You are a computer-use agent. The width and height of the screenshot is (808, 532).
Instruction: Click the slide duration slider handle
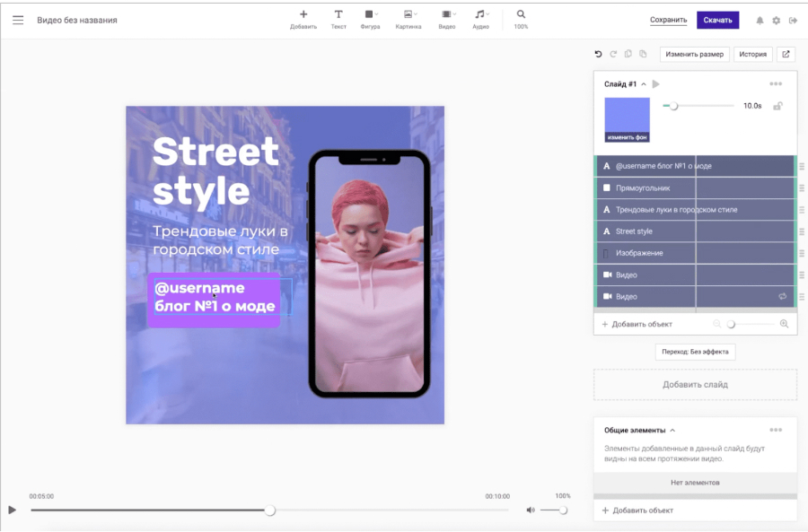[673, 106]
